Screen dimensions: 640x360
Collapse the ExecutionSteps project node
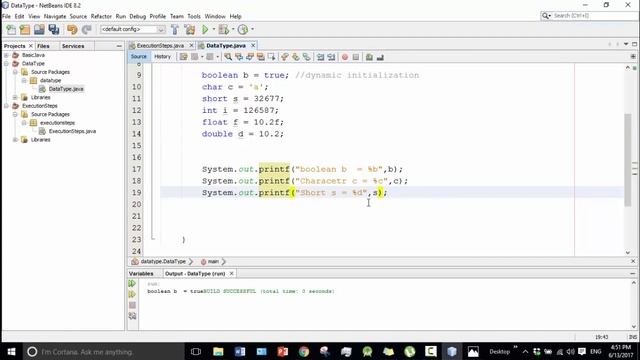[7, 106]
